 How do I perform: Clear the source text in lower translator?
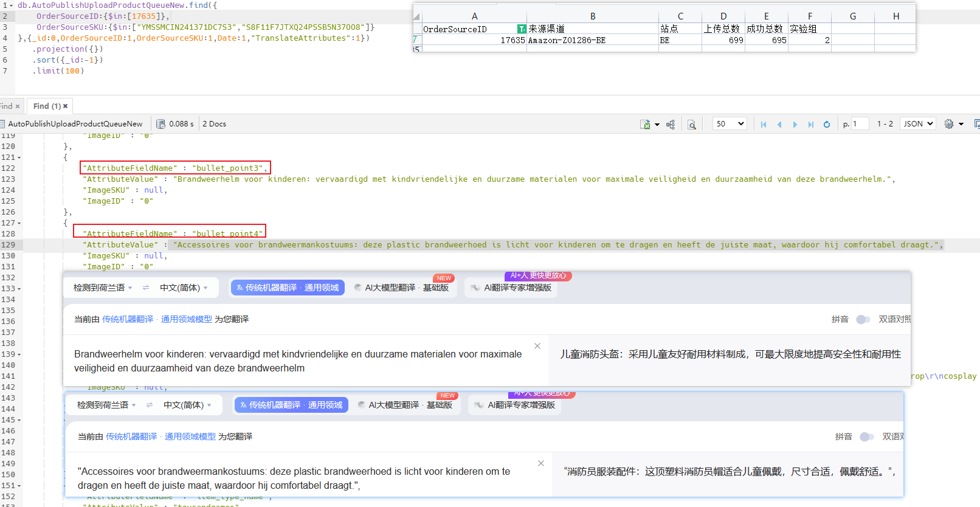click(541, 463)
